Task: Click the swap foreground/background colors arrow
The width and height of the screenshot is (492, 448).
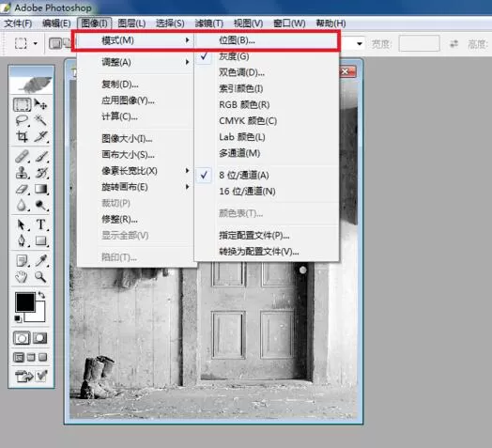Action: click(41, 295)
